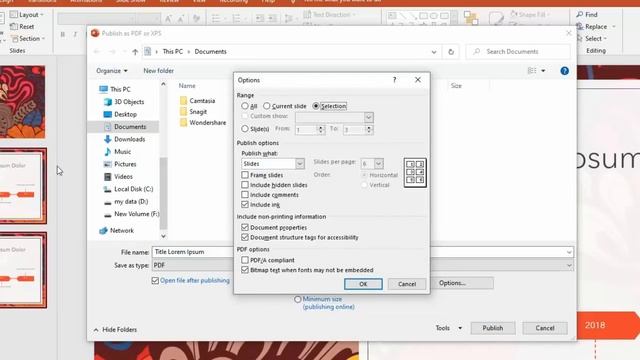Viewport: 640px width, 360px height.
Task: Click This PC in the address breadcrumb
Action: (x=173, y=51)
